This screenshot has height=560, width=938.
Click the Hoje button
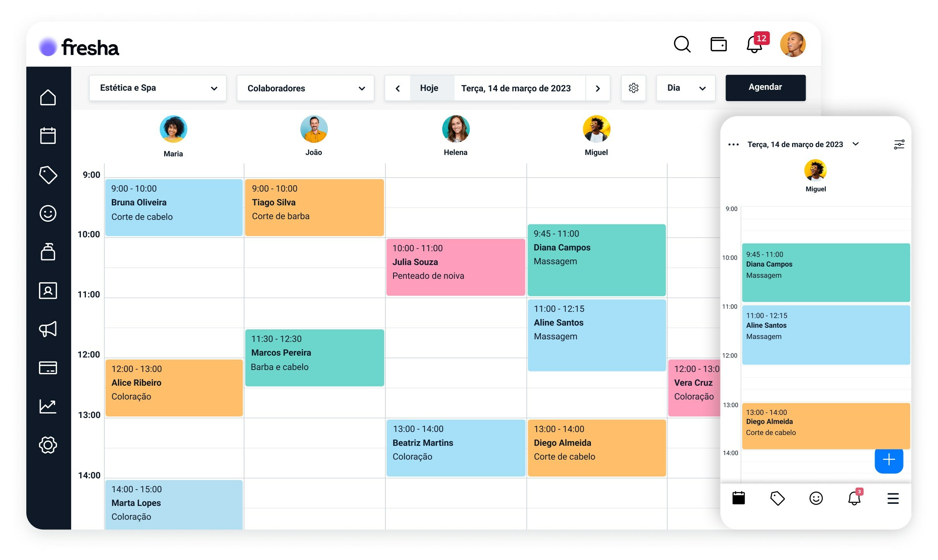[429, 88]
